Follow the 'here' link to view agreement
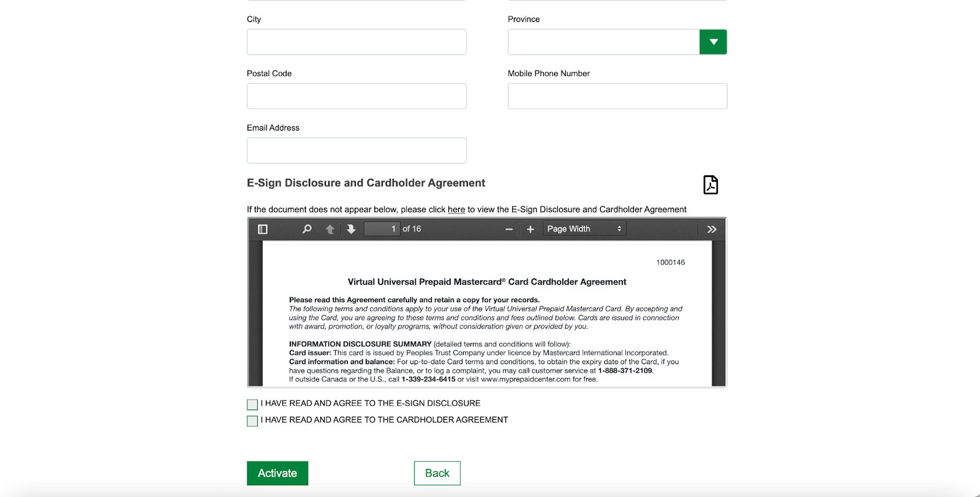 coord(456,210)
